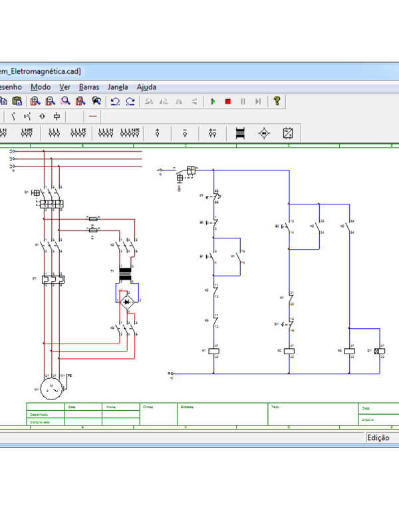Select the L L L N supply symbol
This screenshot has height=532, width=399.
tap(79, 133)
